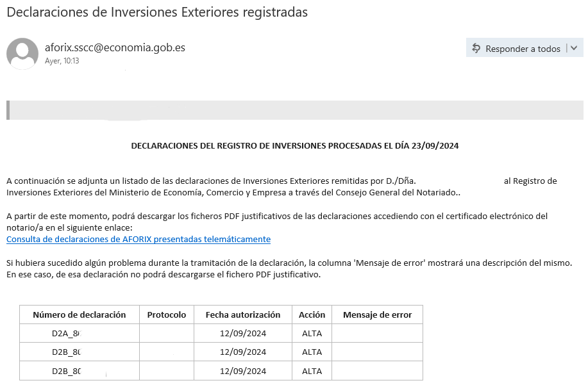588x392 pixels.
Task: Click the D2B_8 declaration in the last row
Action: pos(66,371)
